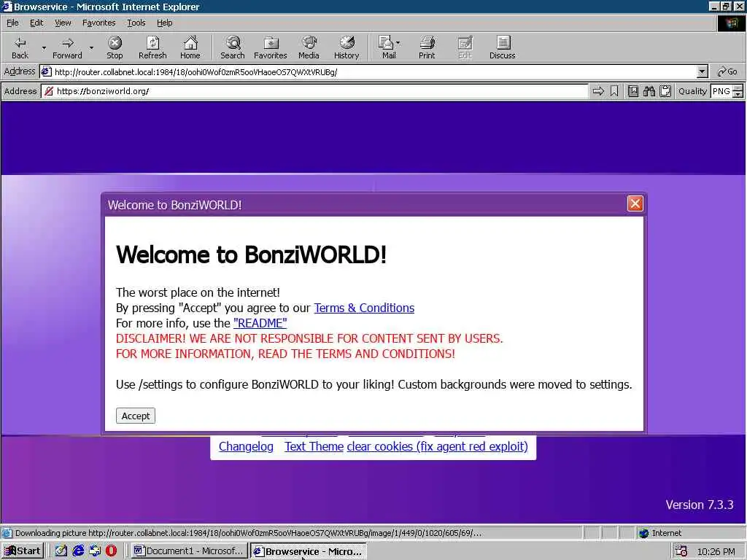Click the system tray scheduler icon
The width and height of the screenshot is (747, 560).
click(x=681, y=551)
